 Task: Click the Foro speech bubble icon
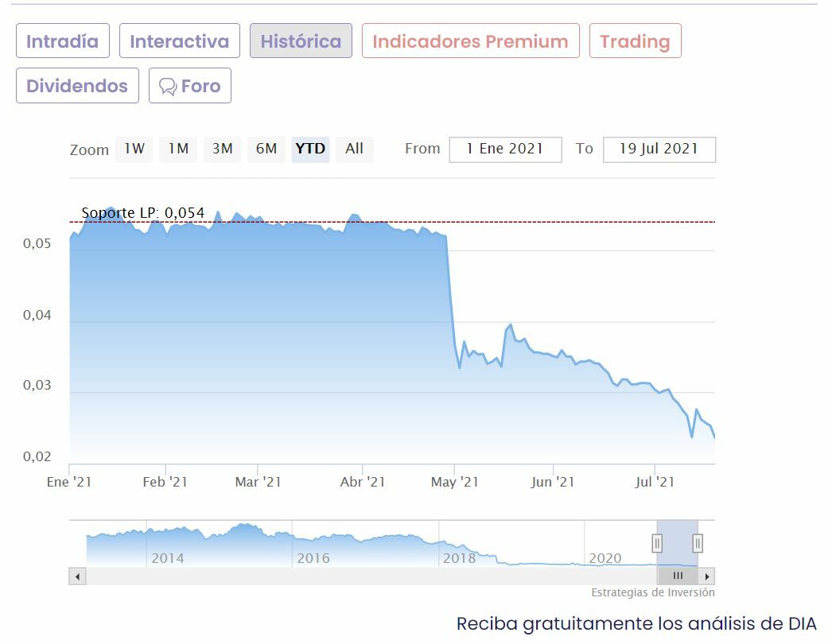point(168,87)
